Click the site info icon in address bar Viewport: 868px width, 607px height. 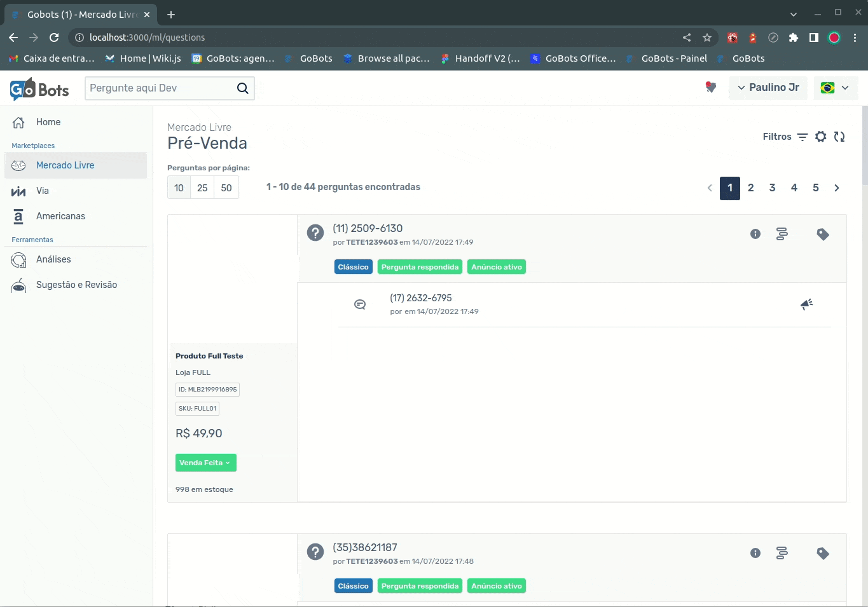(79, 38)
